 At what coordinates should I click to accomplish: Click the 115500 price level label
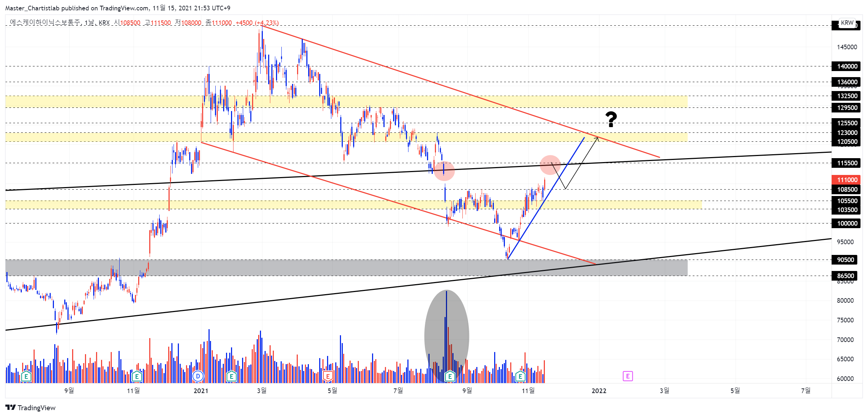click(x=846, y=163)
